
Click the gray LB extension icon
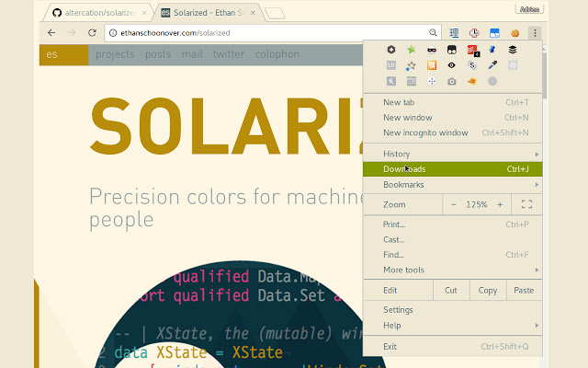391,65
